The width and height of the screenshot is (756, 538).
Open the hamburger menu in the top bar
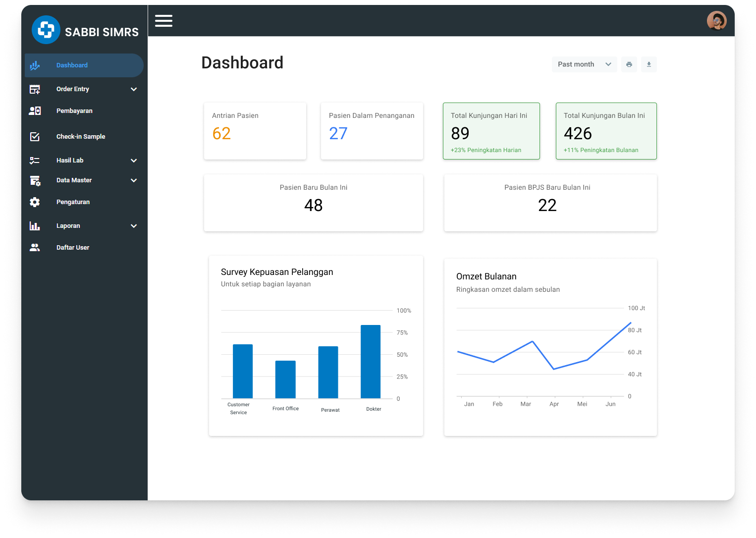pos(163,21)
